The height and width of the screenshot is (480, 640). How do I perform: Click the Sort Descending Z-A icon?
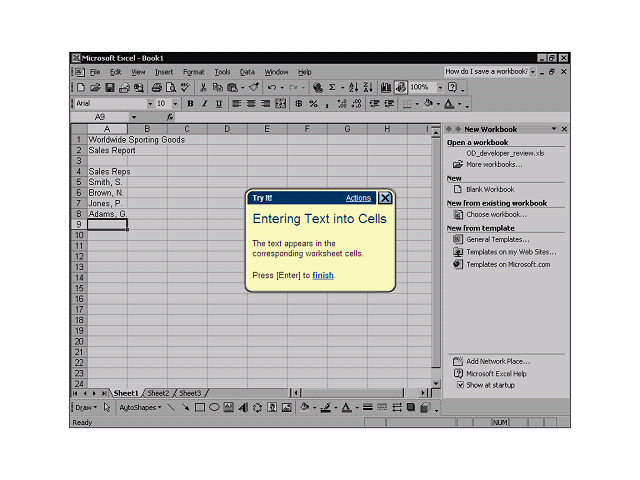368,87
